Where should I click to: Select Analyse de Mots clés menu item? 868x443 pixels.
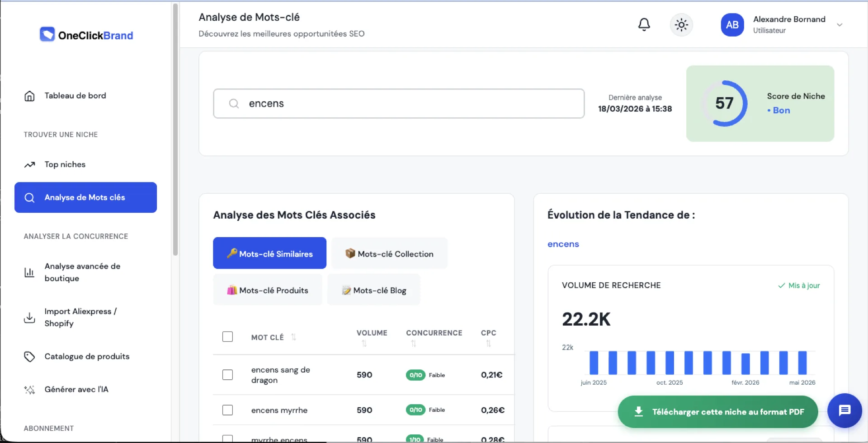pyautogui.click(x=85, y=197)
